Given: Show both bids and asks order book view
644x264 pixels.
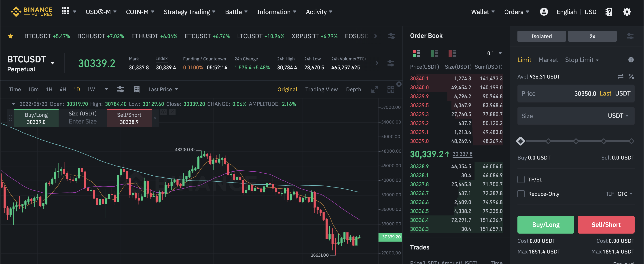Looking at the screenshot, I should tap(416, 53).
